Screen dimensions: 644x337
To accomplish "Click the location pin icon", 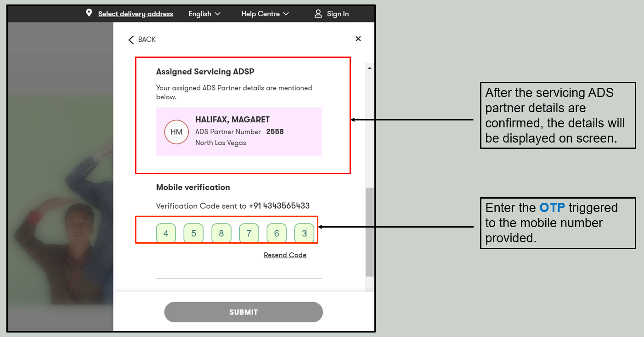I will (89, 13).
